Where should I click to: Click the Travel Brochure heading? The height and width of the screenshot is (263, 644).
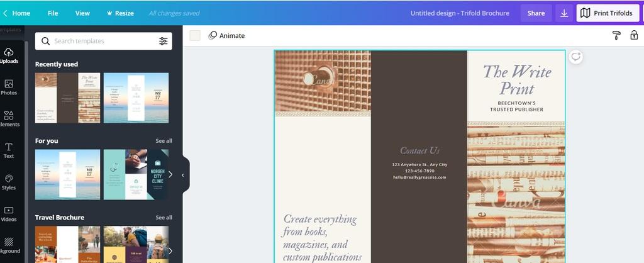(x=60, y=218)
